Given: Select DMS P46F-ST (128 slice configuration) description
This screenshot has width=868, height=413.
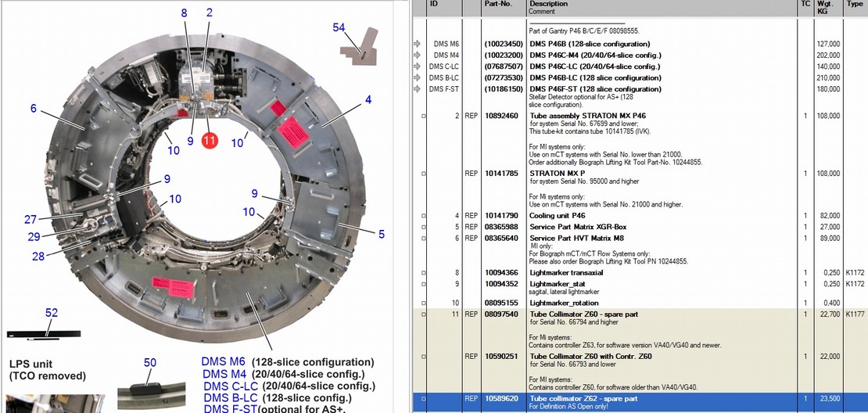Looking at the screenshot, I should point(595,88).
